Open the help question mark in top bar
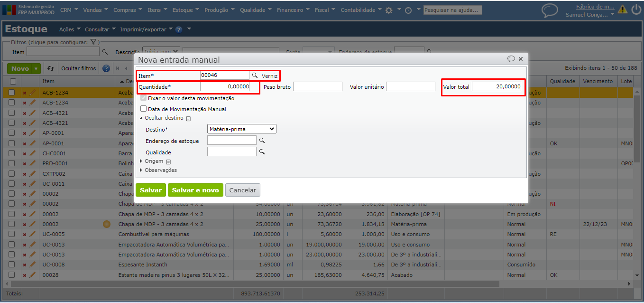The image size is (644, 303). 408,10
